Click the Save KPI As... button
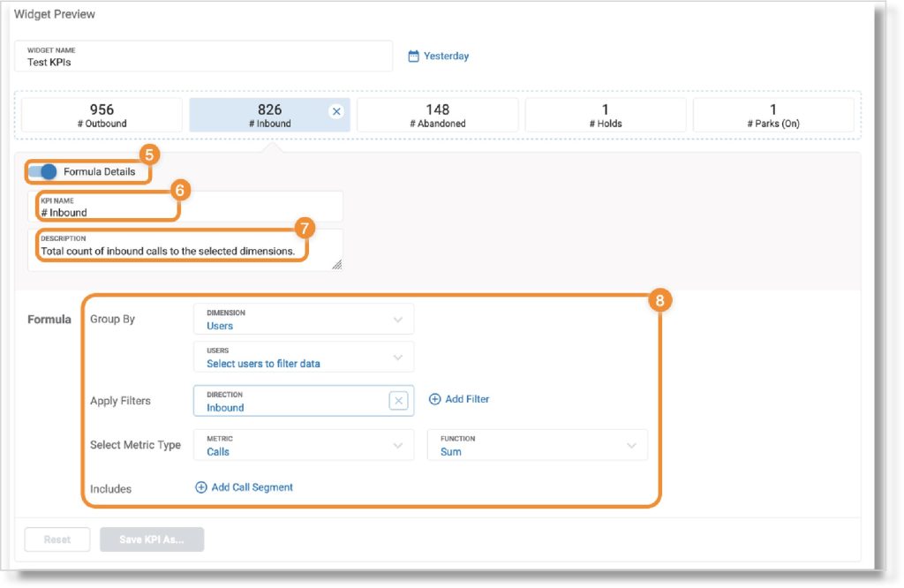The image size is (904, 588). click(x=152, y=539)
